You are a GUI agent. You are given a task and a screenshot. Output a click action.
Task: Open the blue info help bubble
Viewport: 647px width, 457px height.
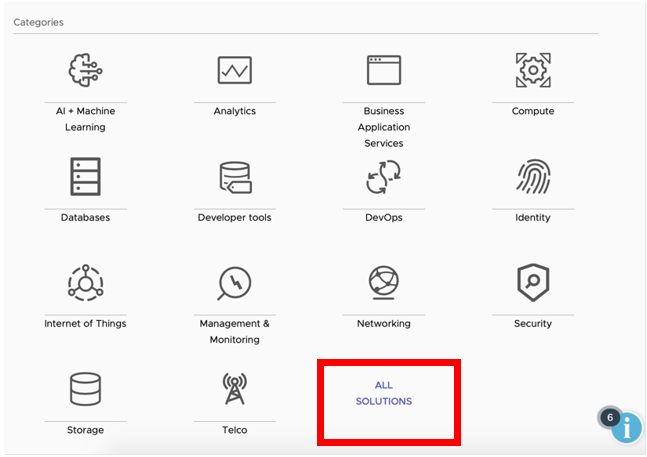[627, 428]
